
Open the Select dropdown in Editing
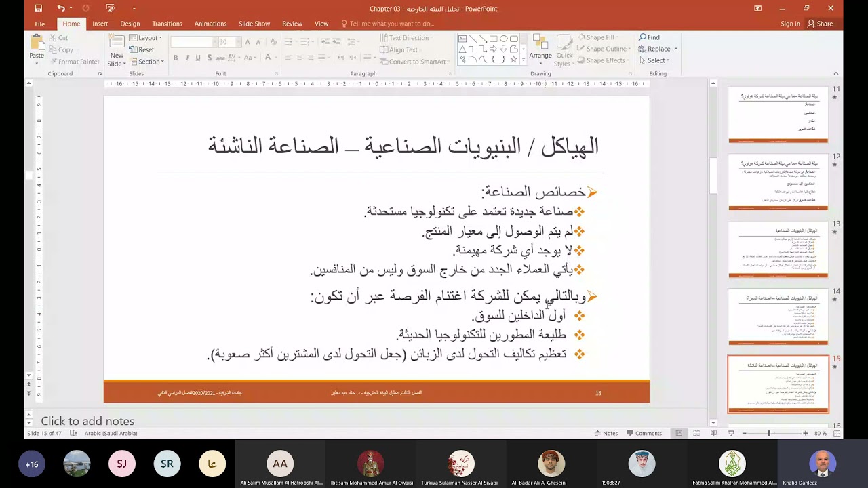click(x=654, y=60)
